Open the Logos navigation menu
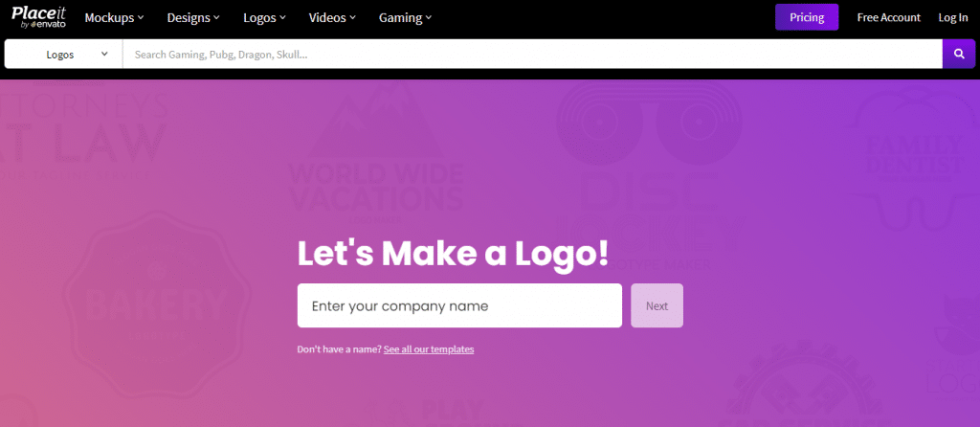Image resolution: width=980 pixels, height=427 pixels. (x=264, y=17)
